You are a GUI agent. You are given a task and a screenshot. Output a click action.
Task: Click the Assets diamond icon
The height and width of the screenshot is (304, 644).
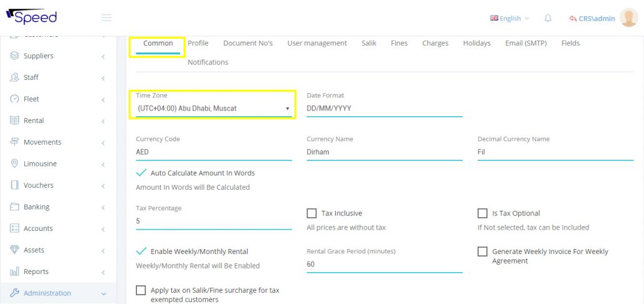click(14, 250)
